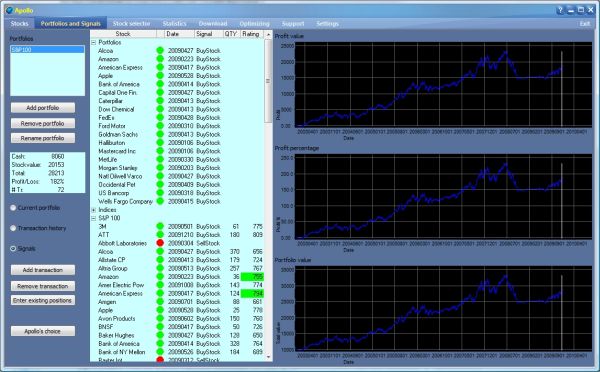This screenshot has height=372, width=600.
Task: Select the Current portfolio radio button
Action: pyautogui.click(x=13, y=208)
